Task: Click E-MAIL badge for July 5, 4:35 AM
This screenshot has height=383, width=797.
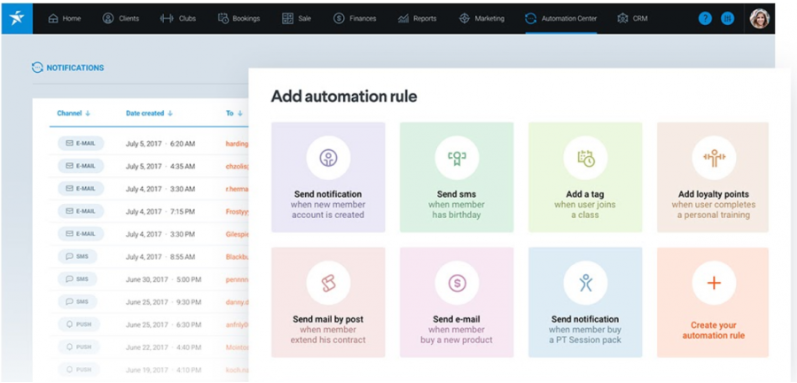Action: pos(81,166)
